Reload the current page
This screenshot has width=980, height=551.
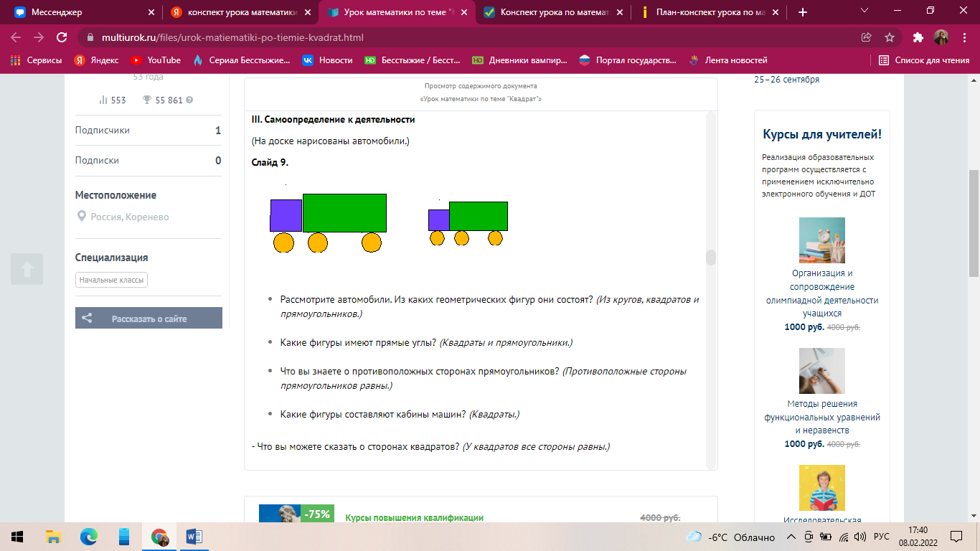click(62, 37)
